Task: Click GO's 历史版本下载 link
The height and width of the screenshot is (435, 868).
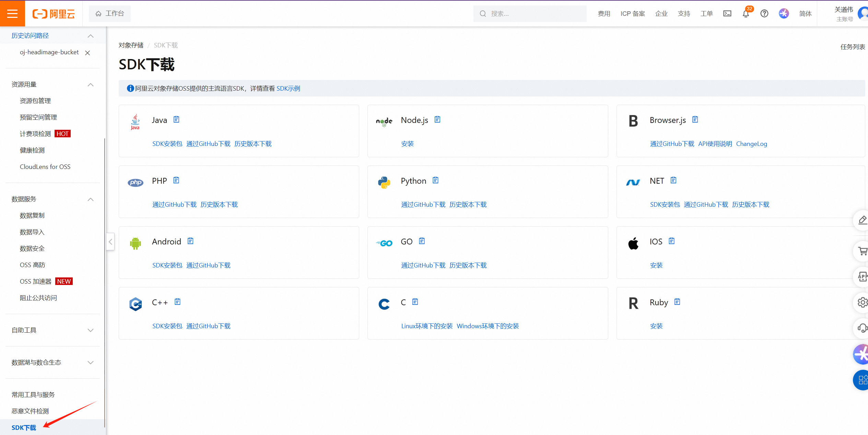Action: 468,265
